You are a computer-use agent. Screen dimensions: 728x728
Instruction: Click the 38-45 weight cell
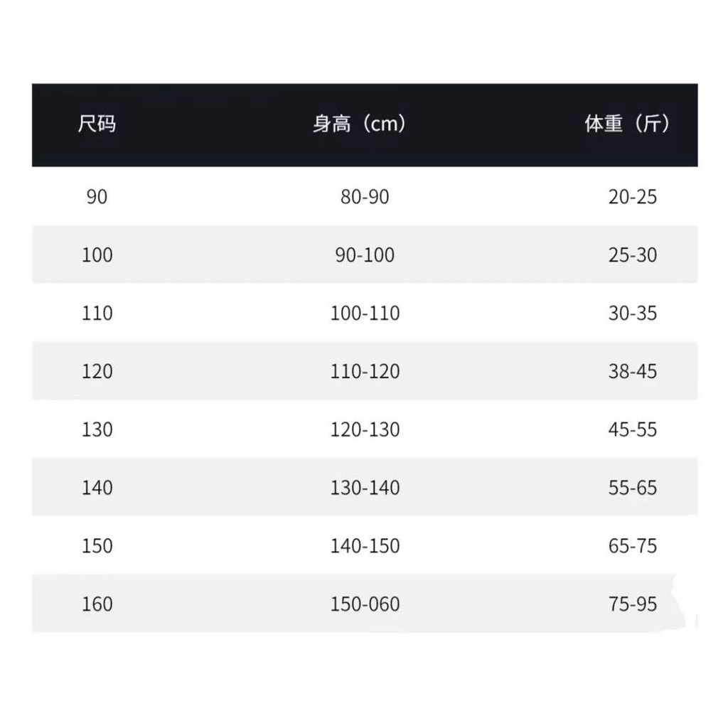click(633, 372)
